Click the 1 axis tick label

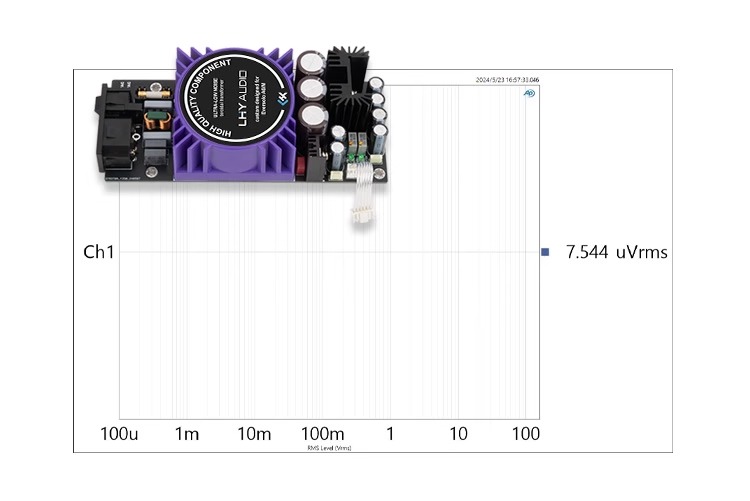pyautogui.click(x=390, y=434)
